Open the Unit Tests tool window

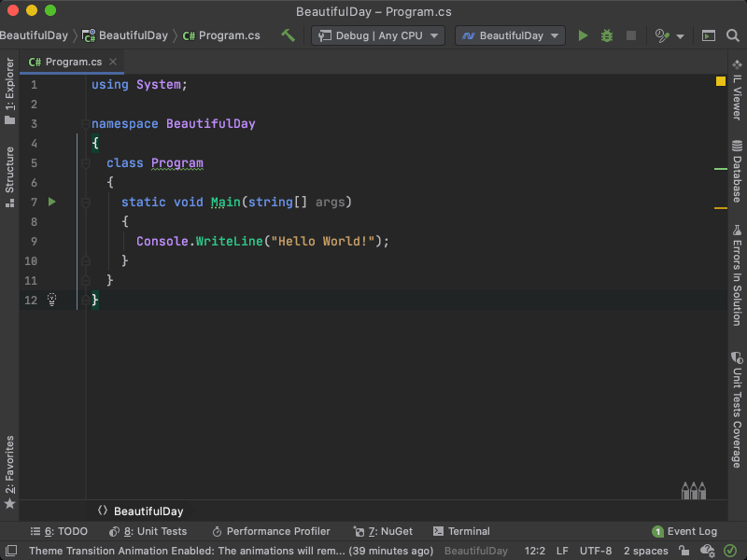coord(148,531)
